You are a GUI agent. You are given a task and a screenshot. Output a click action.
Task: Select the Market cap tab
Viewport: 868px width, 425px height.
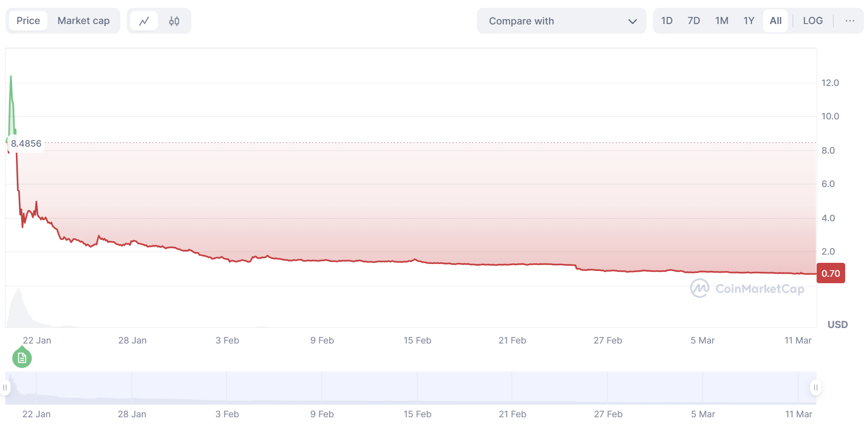[83, 21]
